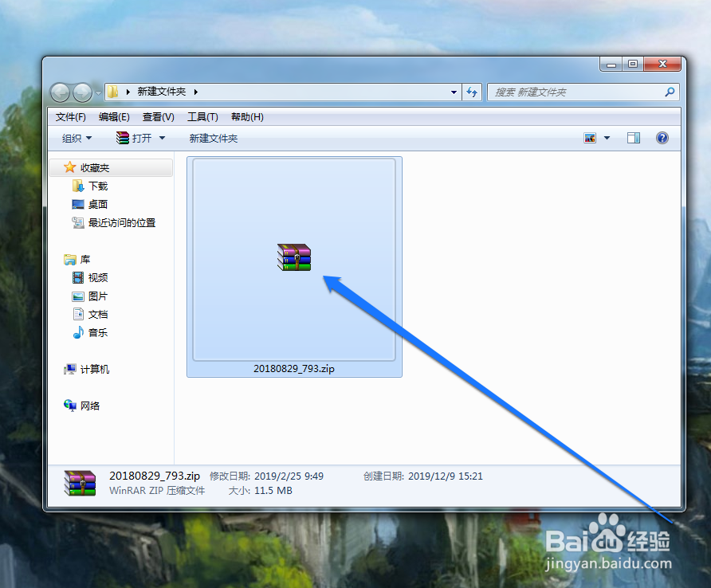Expand the arrow before 新建文件夹 breadcrumb
Viewport: 711px width, 588px height.
pyautogui.click(x=128, y=92)
